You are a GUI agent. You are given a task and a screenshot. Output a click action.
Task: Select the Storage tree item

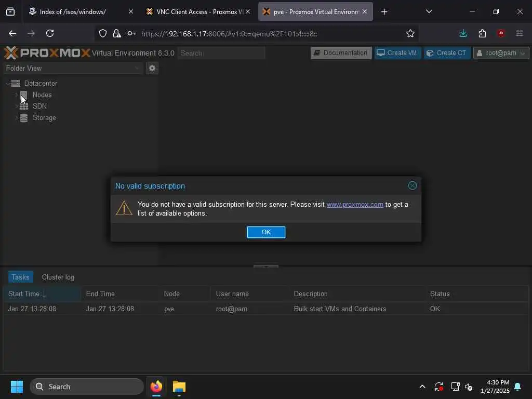45,118
